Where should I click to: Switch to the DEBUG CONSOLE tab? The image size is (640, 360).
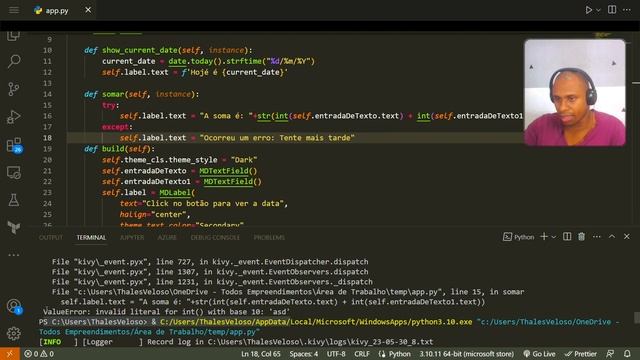point(215,237)
